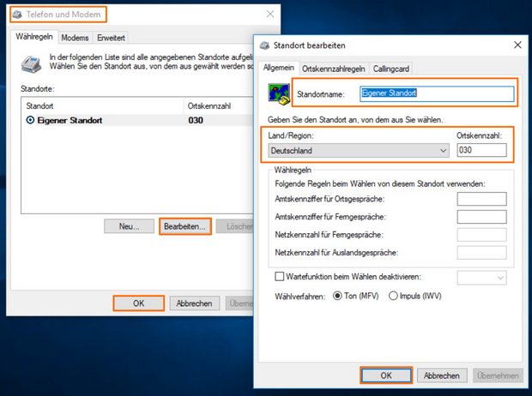Open the Erweitert tab
532x396 pixels.
[x=112, y=38]
